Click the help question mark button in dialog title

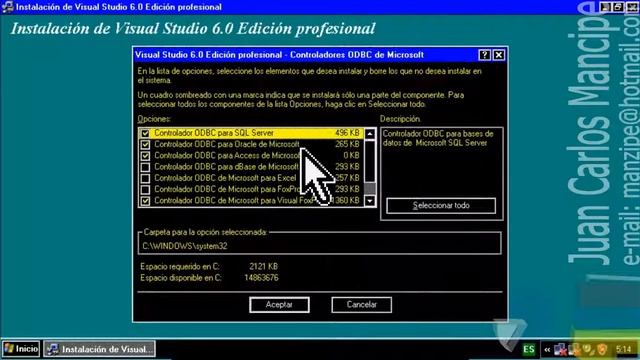click(x=484, y=55)
